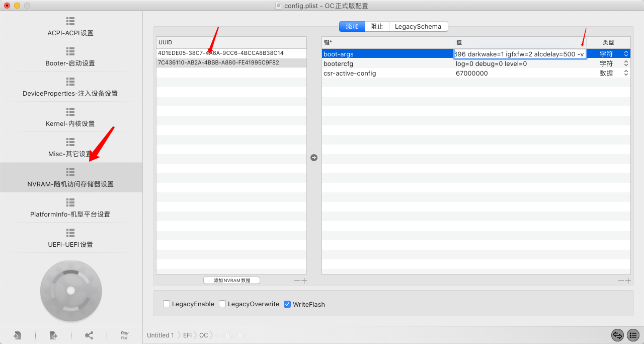Switch to the 阻止 tab
This screenshot has height=344, width=644.
click(377, 27)
